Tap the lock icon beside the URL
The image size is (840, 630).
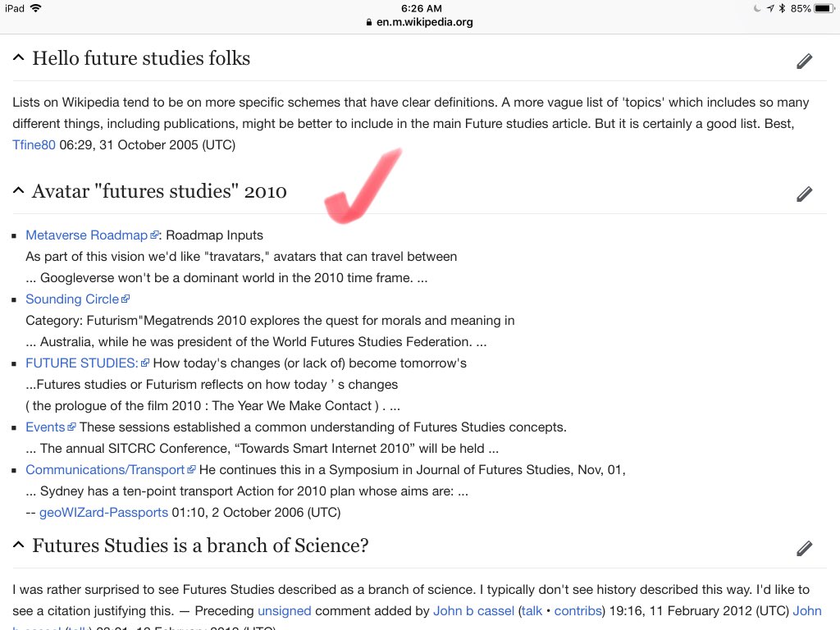click(369, 22)
